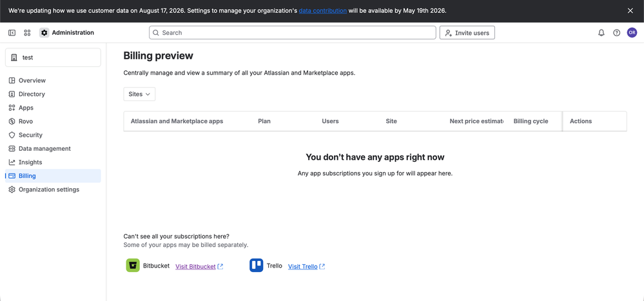Open Rovo in the sidebar
The height and width of the screenshot is (301, 644).
pos(53,121)
